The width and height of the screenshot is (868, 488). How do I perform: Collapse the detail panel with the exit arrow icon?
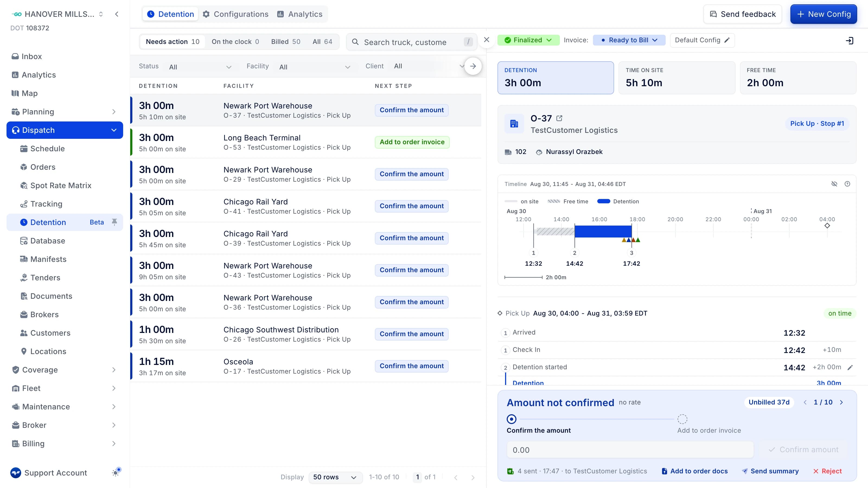pyautogui.click(x=850, y=40)
